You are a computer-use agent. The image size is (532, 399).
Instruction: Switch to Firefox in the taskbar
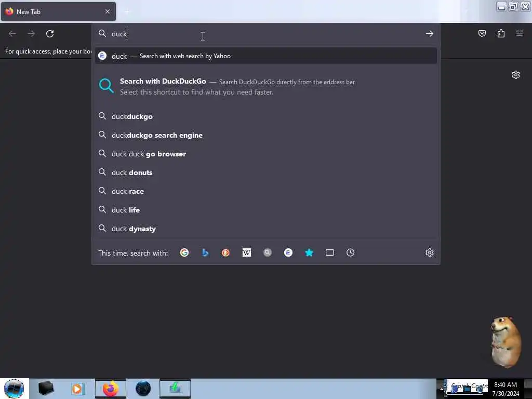coord(111,389)
